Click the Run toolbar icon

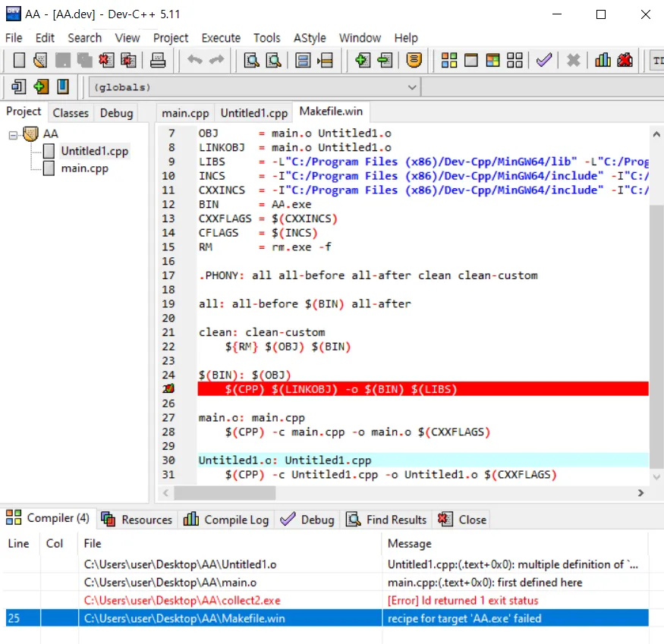pyautogui.click(x=471, y=60)
